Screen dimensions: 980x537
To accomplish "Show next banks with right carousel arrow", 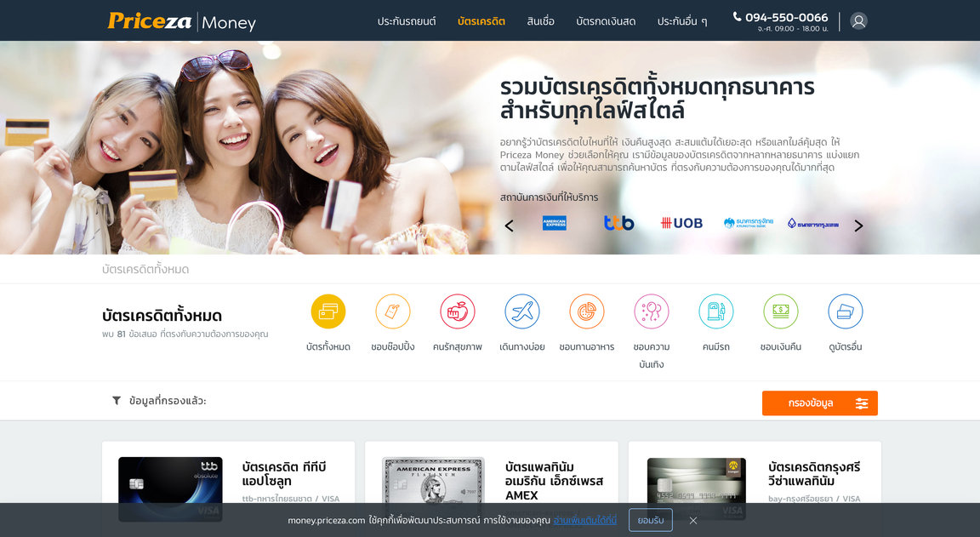I will tap(858, 226).
